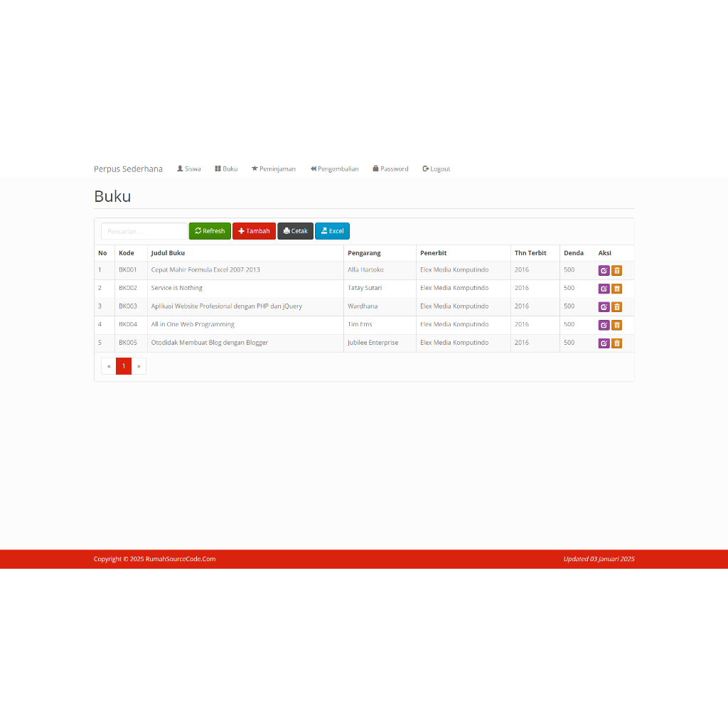
Task: Open the Siswa menu
Action: click(188, 168)
